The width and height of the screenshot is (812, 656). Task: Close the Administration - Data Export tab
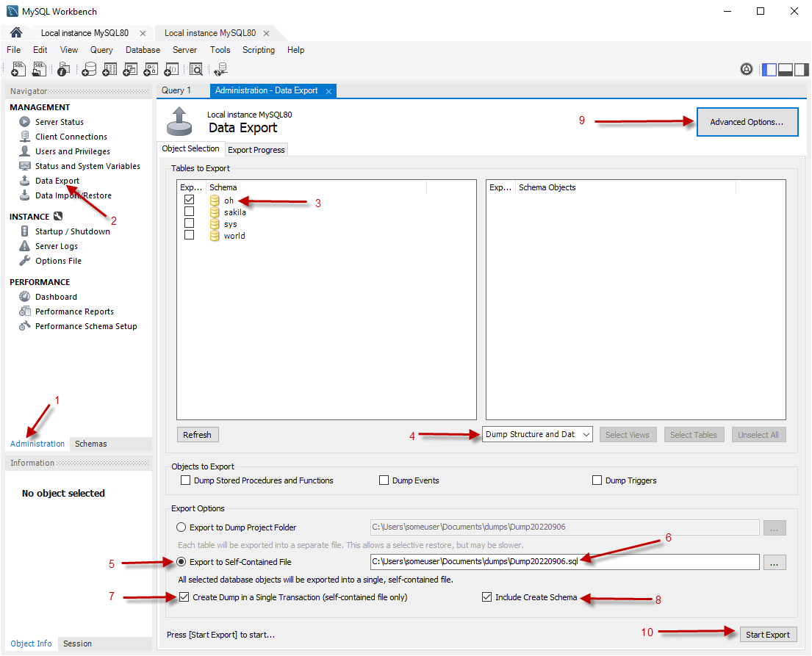[x=328, y=91]
